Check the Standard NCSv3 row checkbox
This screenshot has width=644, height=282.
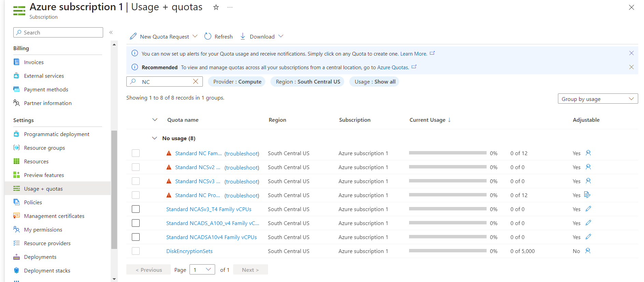coord(136,181)
